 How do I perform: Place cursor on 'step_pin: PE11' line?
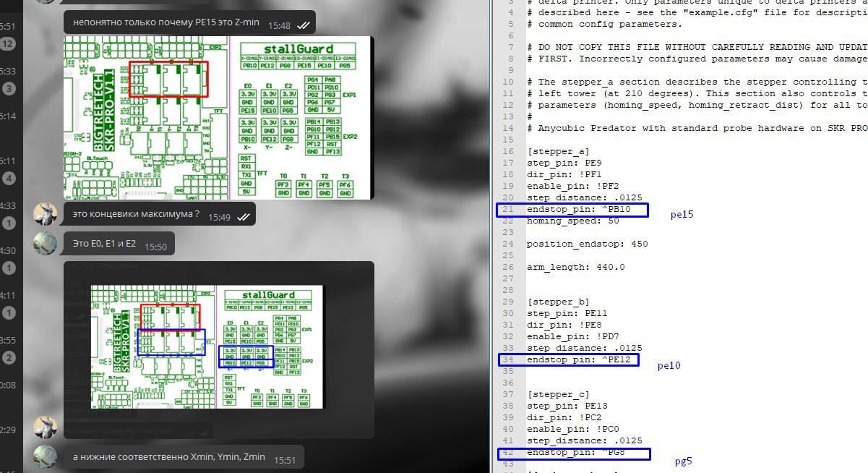point(567,313)
